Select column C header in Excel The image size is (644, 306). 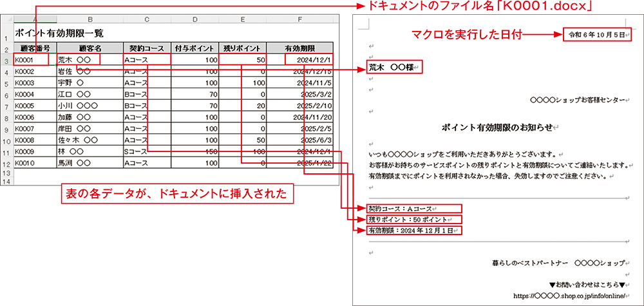147,19
